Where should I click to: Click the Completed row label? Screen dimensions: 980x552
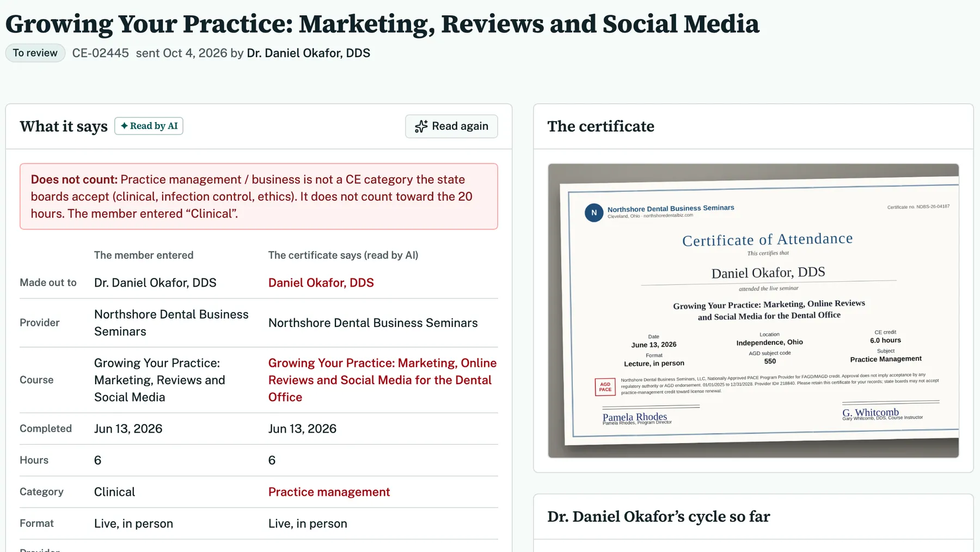pyautogui.click(x=46, y=429)
